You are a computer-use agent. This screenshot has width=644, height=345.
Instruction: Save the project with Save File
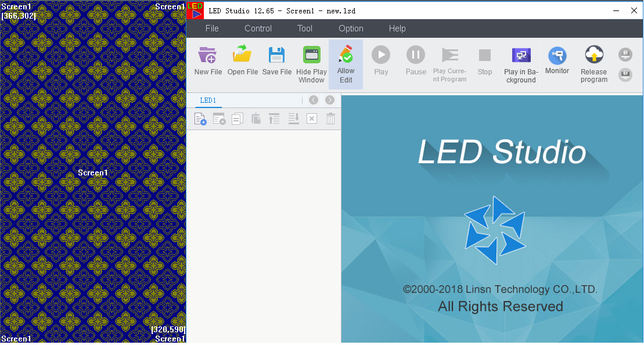(x=277, y=62)
